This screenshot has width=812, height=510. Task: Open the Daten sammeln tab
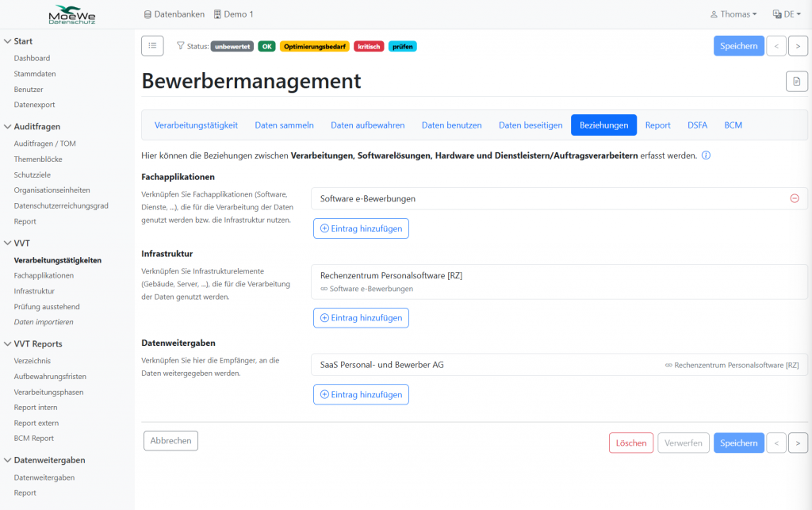[284, 125]
